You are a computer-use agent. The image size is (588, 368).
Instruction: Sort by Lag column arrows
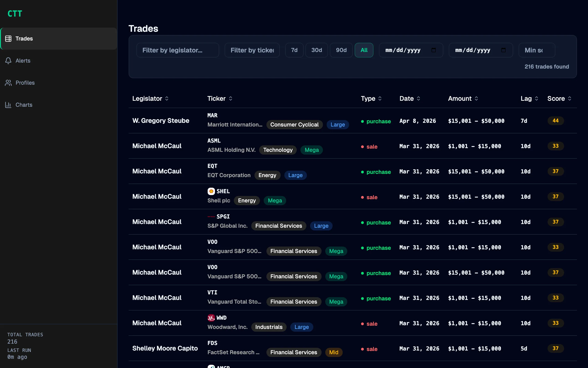(x=537, y=99)
